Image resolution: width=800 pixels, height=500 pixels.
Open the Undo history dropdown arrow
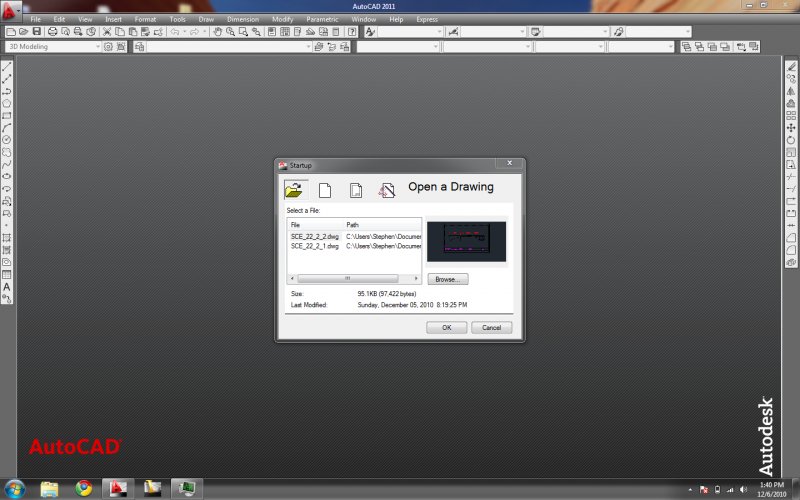tap(184, 32)
